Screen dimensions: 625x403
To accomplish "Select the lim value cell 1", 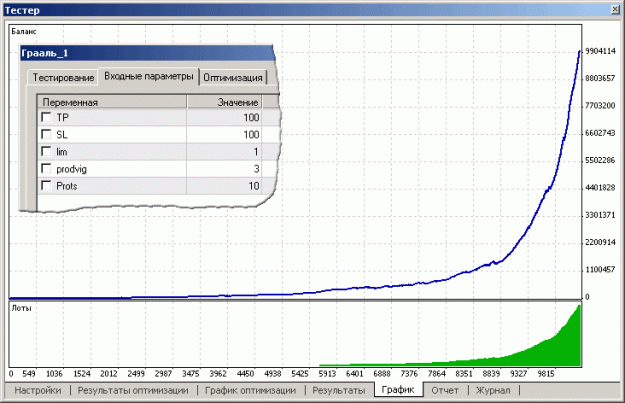I will tap(224, 151).
